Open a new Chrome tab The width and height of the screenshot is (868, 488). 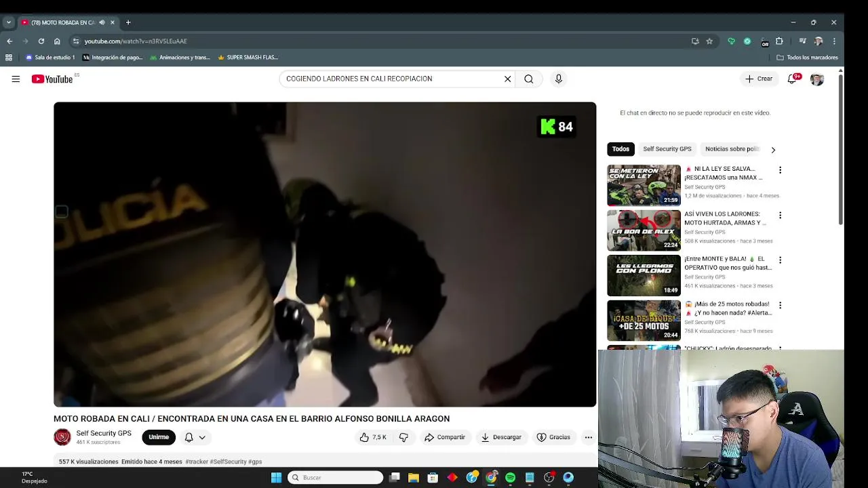pyautogui.click(x=127, y=22)
